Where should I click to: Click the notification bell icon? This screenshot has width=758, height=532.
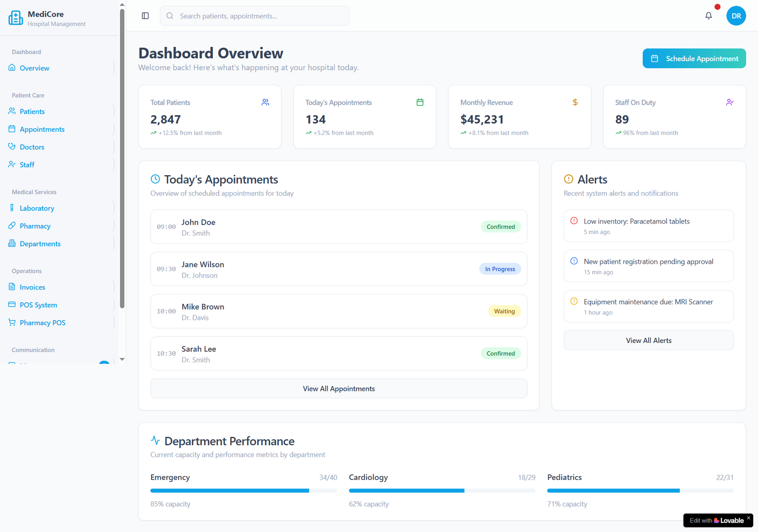tap(708, 16)
